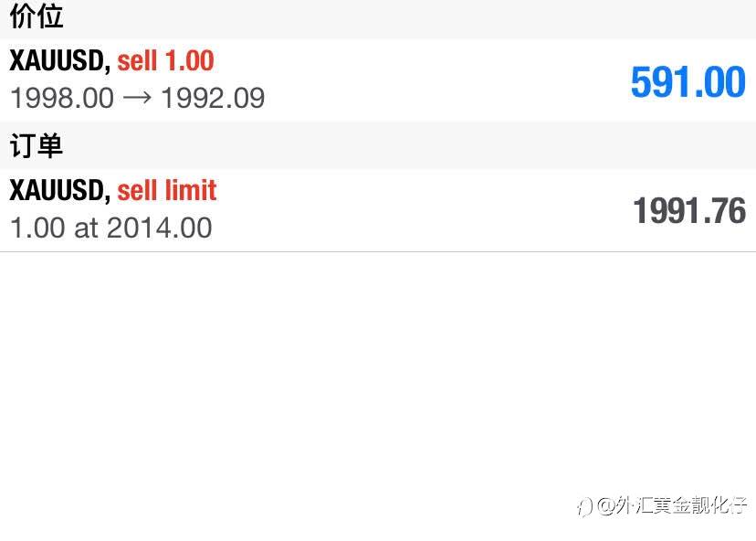Click blank grey space right of 订单

coord(410,145)
